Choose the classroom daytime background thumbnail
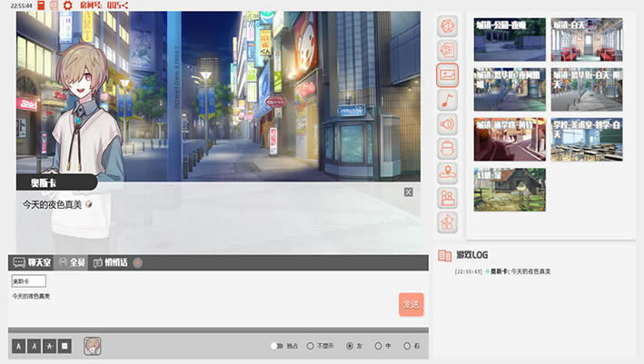644x364 pixels. (x=586, y=139)
